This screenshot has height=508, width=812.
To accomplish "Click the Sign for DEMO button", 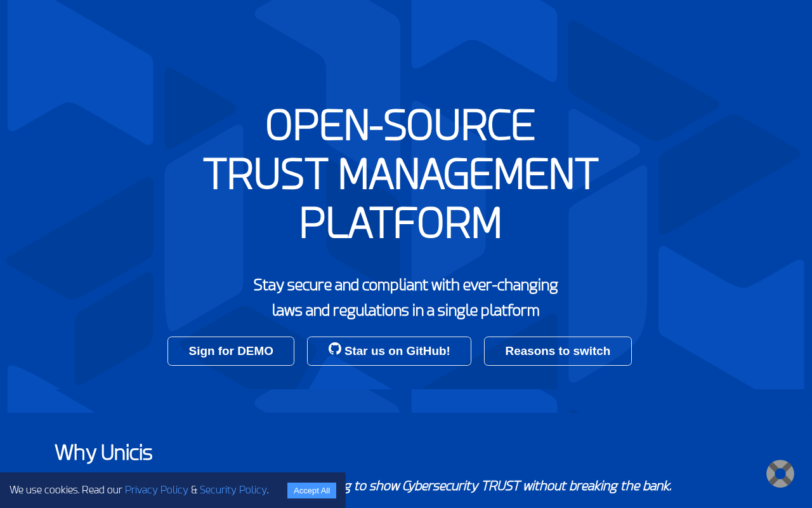I will pyautogui.click(x=231, y=351).
